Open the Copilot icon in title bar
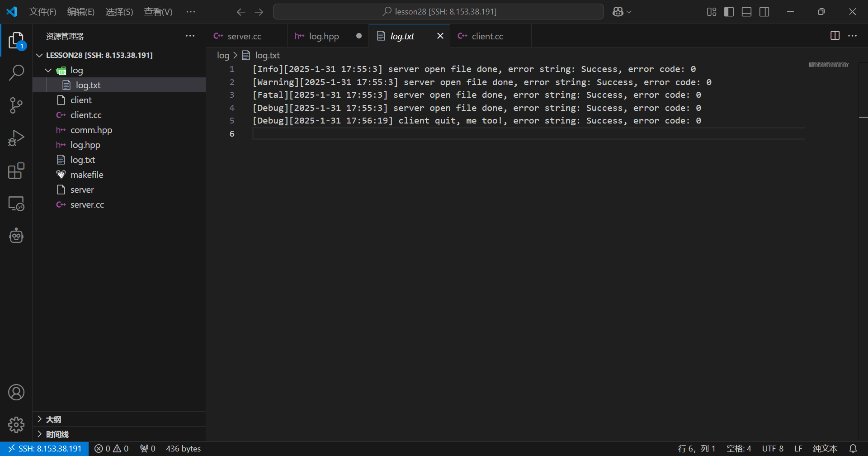868x456 pixels. coord(618,12)
